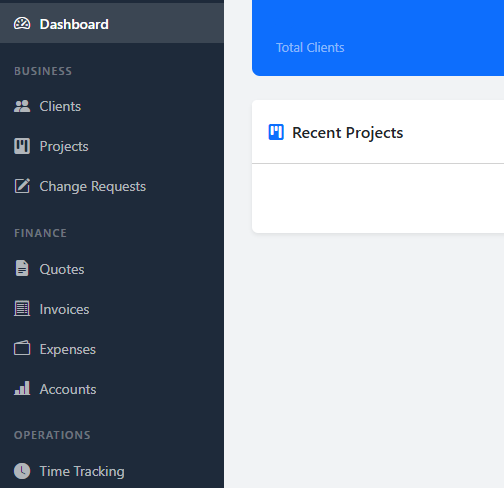Click the OPERATIONS section header
504x488 pixels.
[52, 435]
